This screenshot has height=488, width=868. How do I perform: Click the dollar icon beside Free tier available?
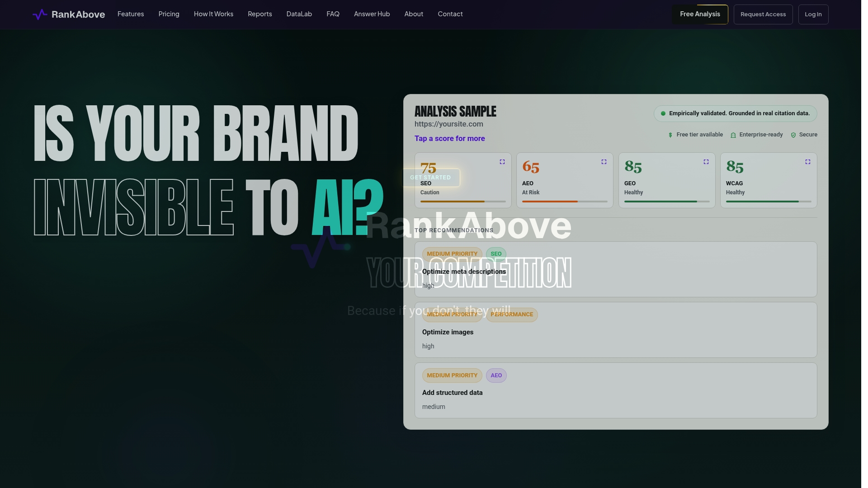pos(670,135)
